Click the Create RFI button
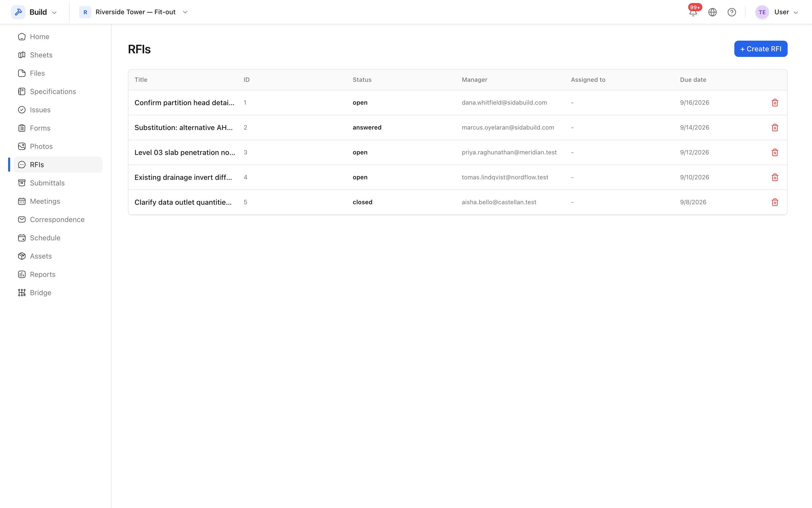Viewport: 812px width, 508px height. tap(761, 49)
